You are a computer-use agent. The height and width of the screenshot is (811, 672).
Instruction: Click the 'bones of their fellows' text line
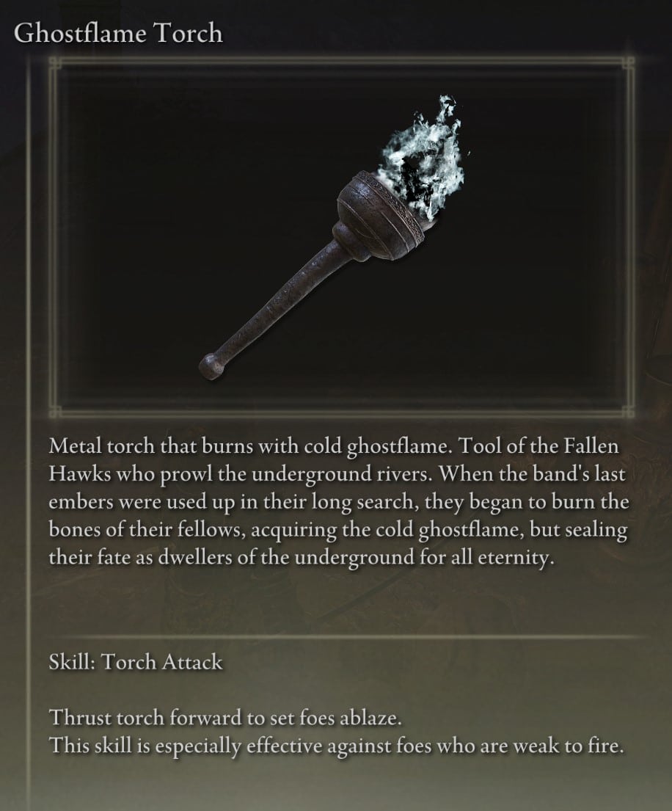(337, 530)
